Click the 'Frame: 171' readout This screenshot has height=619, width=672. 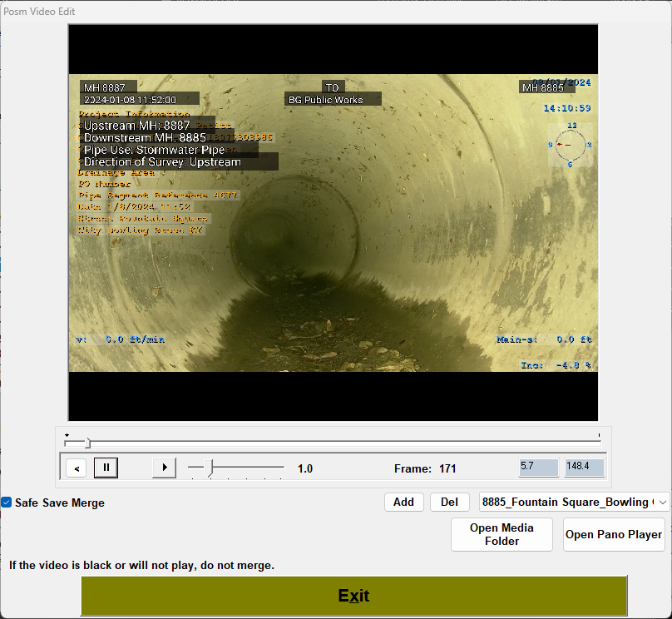[x=425, y=468]
